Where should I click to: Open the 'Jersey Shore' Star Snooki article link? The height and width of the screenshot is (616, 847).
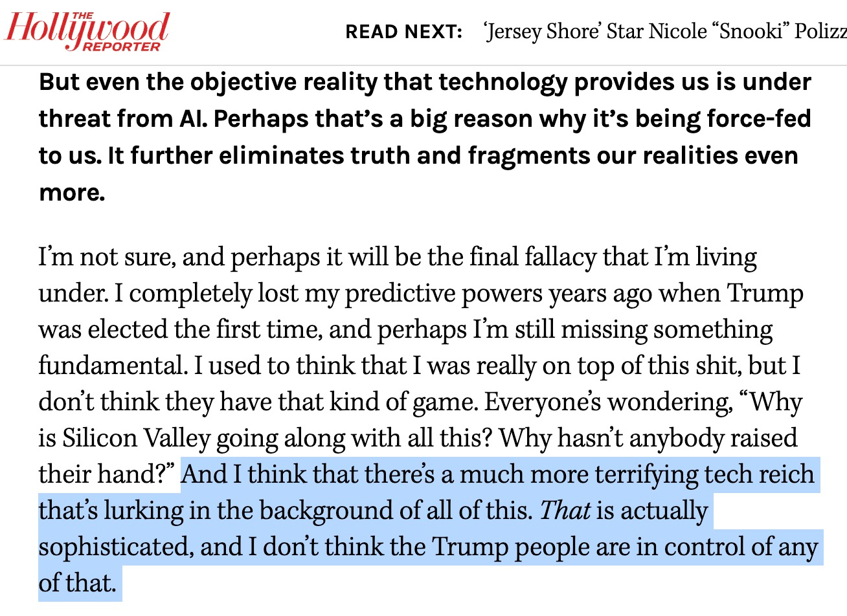click(x=665, y=31)
